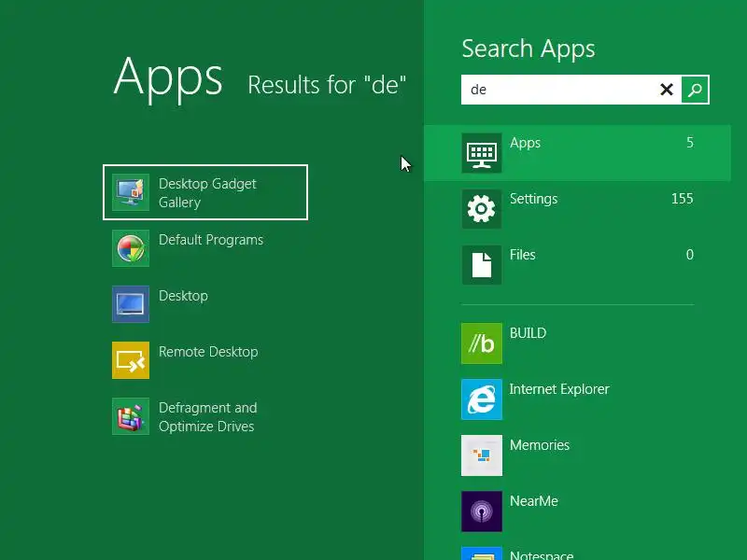Click the "Settings" category label

click(533, 199)
